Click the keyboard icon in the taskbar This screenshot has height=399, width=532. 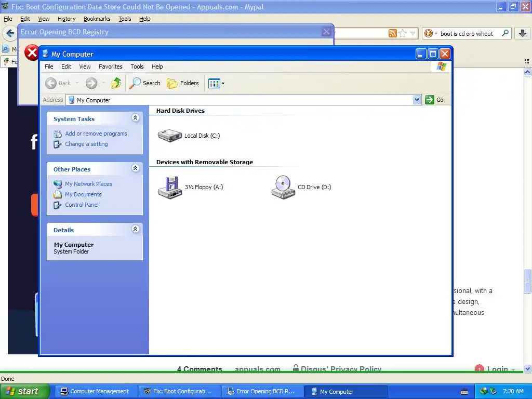click(464, 392)
